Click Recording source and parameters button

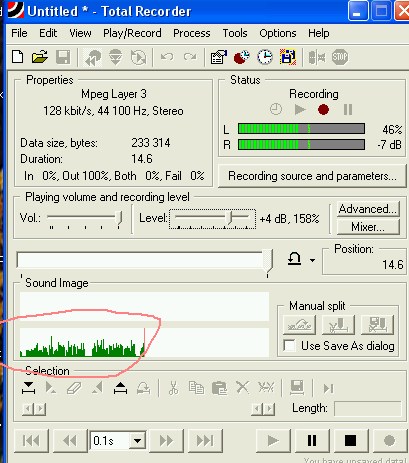pos(312,176)
